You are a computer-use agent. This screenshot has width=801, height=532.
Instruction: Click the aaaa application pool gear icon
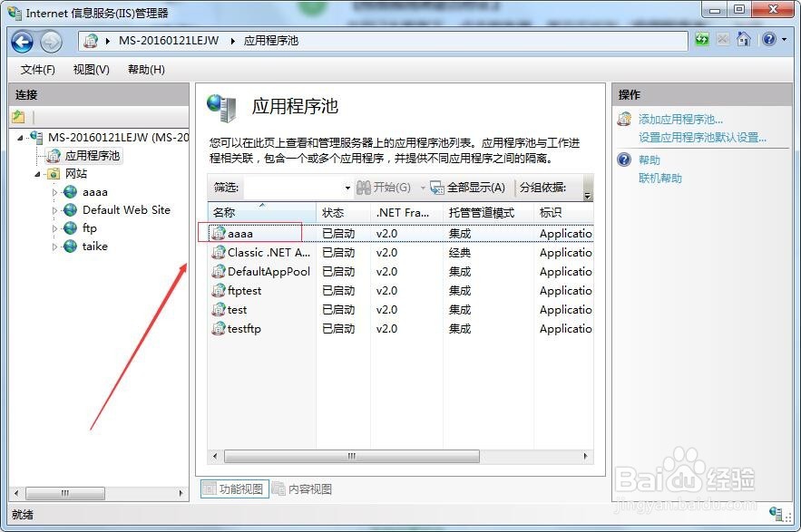219,233
